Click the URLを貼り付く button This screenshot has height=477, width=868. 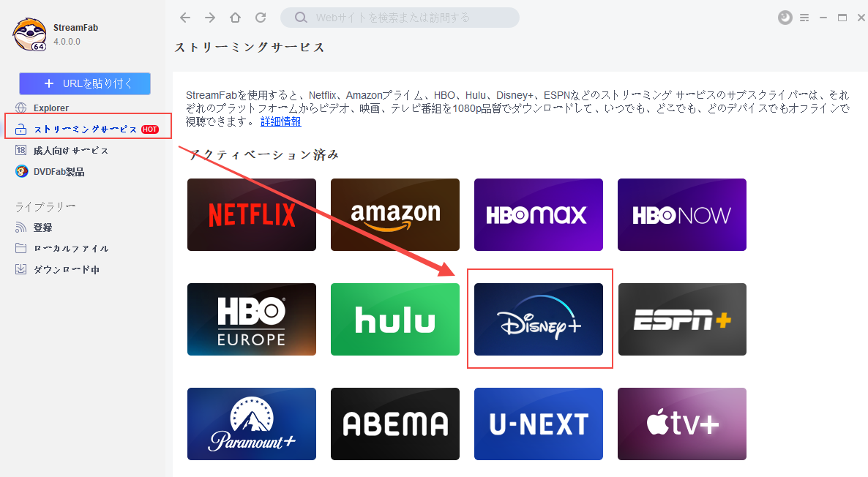point(85,83)
